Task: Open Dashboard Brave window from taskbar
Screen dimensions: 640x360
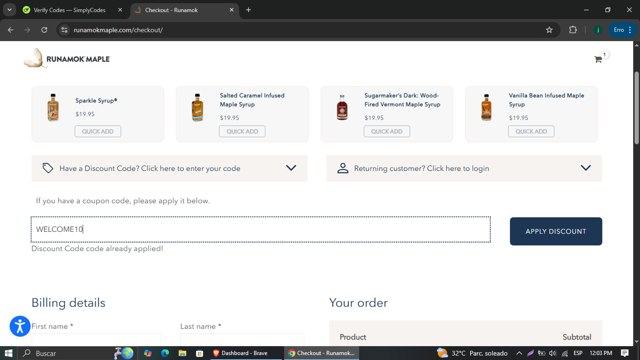Action: pyautogui.click(x=245, y=353)
